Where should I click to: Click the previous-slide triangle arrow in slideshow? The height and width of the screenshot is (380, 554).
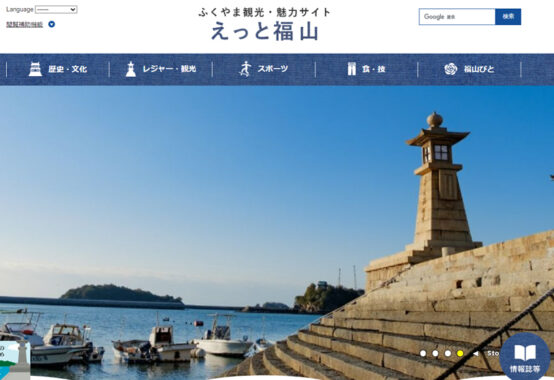(x=476, y=354)
